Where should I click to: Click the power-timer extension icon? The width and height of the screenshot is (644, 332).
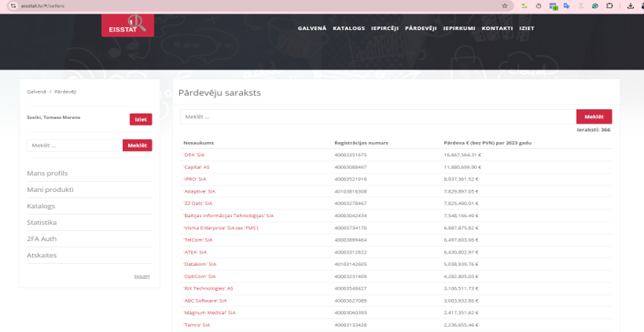[539, 6]
